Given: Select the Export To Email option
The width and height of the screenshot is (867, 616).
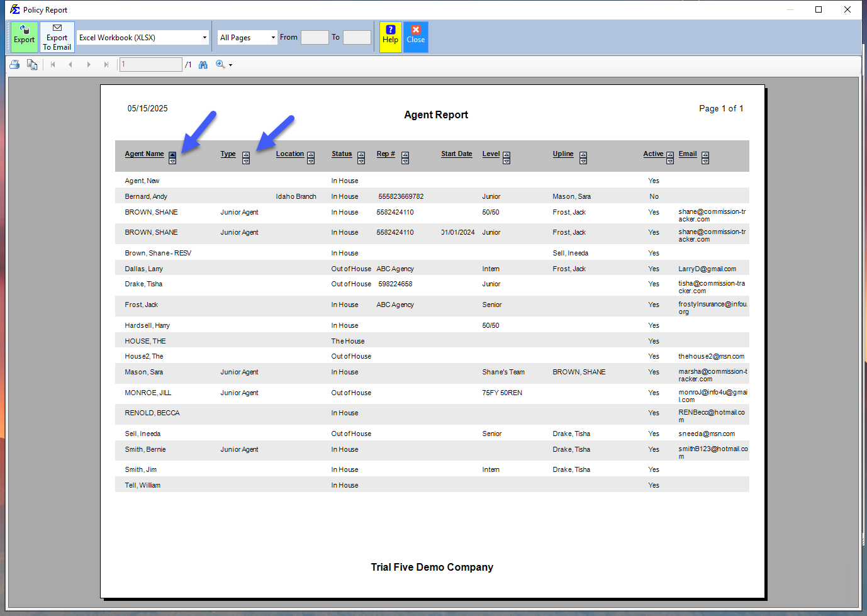Looking at the screenshot, I should (x=57, y=36).
